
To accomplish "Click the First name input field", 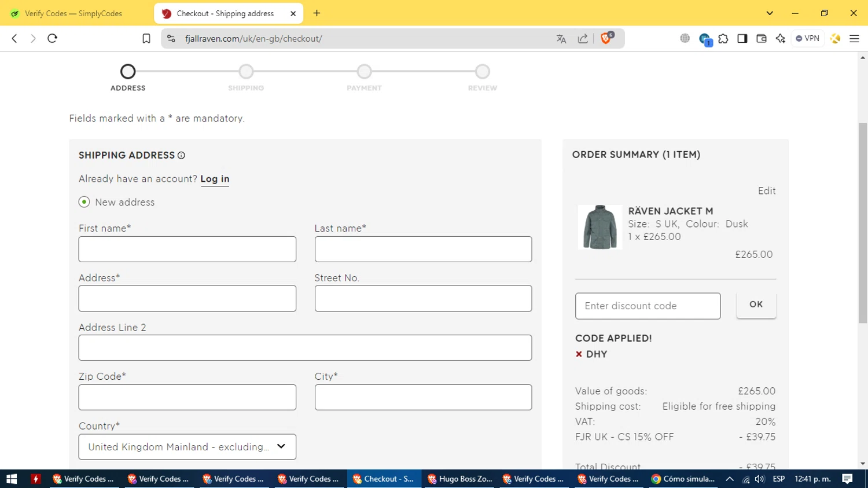I will 187,249.
